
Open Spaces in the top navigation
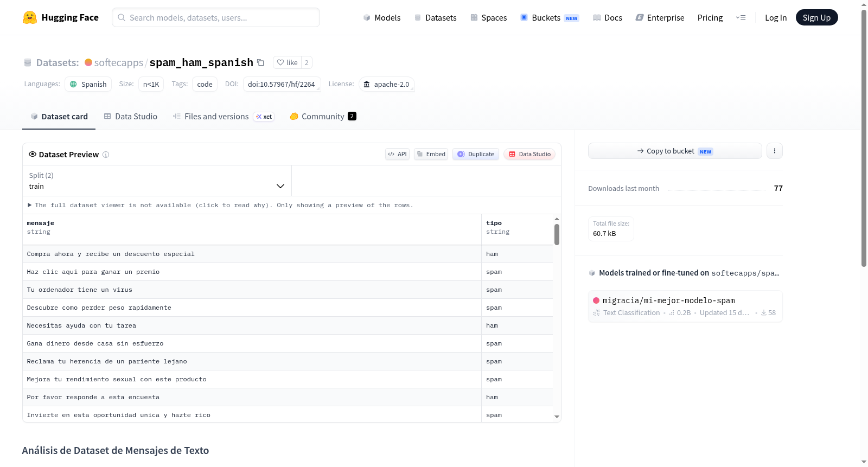pos(488,17)
